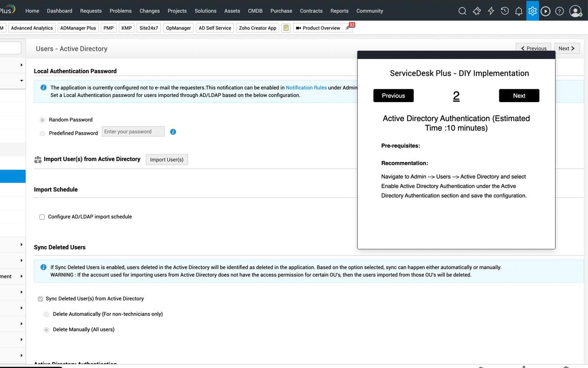Play the Product Overview video
Screen dimensions: 588x368
(318, 28)
